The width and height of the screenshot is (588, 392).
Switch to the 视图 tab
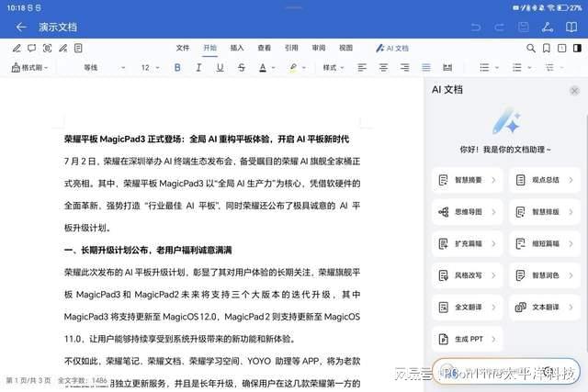(345, 48)
